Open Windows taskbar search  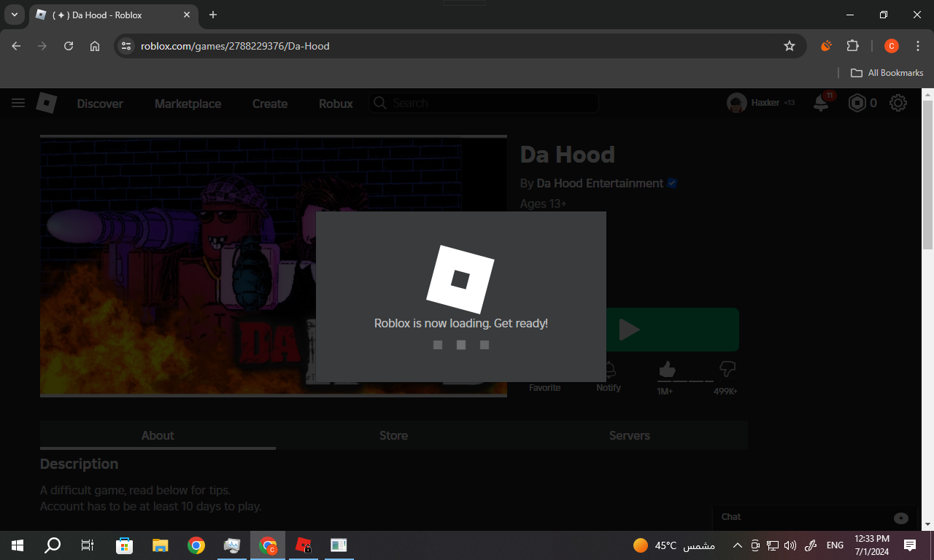(x=53, y=545)
